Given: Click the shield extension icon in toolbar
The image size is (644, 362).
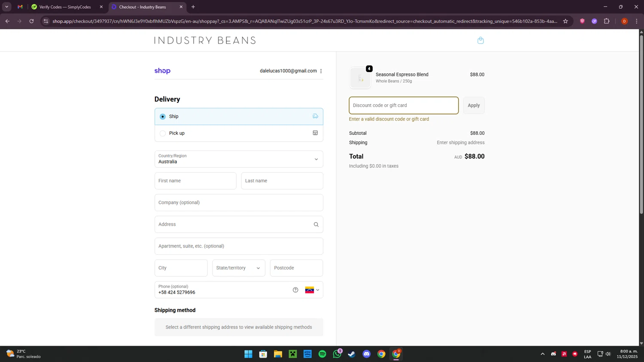Looking at the screenshot, I should click(x=582, y=21).
